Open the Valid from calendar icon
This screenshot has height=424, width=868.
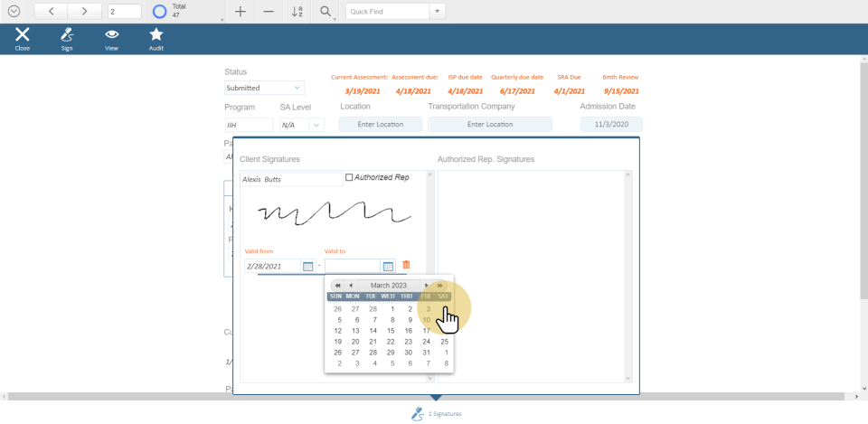(x=307, y=266)
